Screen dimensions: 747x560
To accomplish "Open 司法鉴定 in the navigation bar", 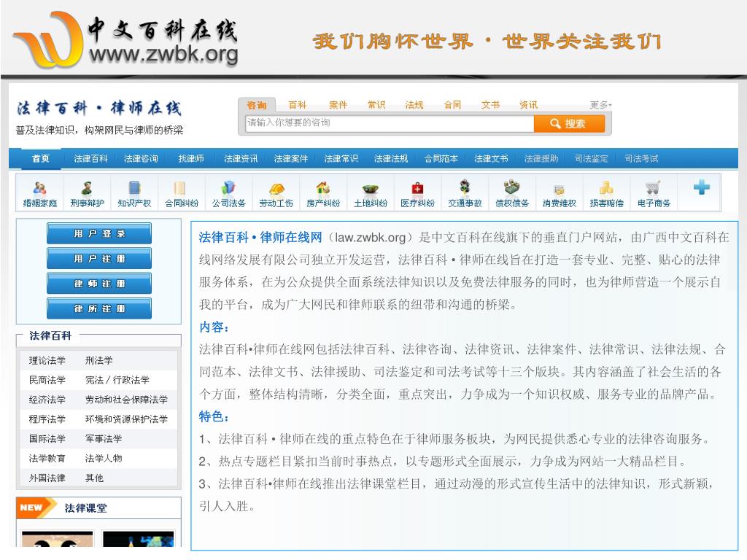I will (591, 158).
